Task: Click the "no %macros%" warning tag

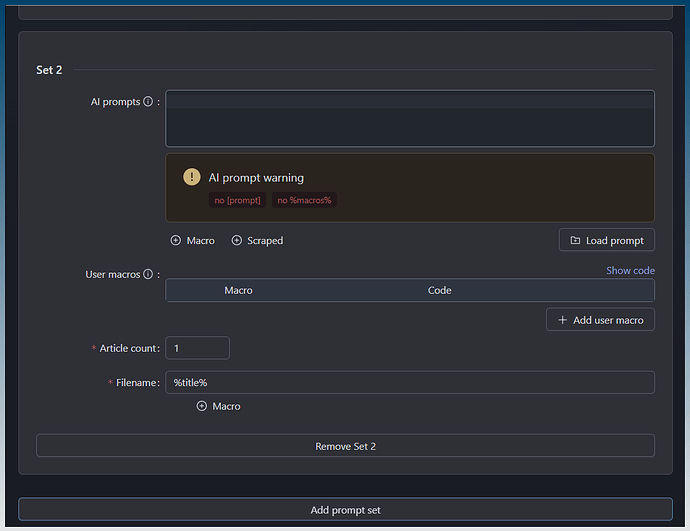Action: coord(305,200)
